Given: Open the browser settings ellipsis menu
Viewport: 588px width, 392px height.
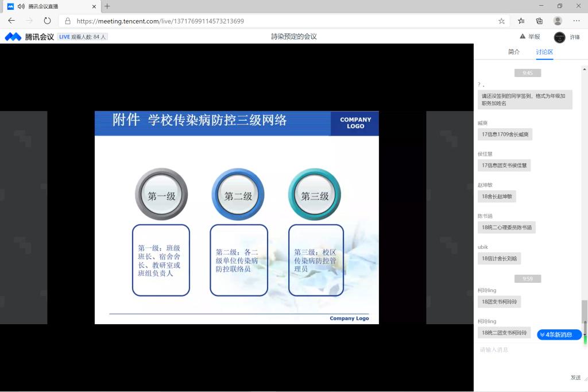Looking at the screenshot, I should tap(576, 21).
